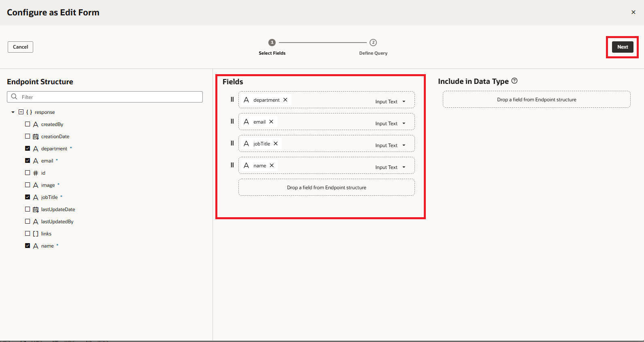The width and height of the screenshot is (644, 342).
Task: Remove the name field with its X icon
Action: (272, 165)
